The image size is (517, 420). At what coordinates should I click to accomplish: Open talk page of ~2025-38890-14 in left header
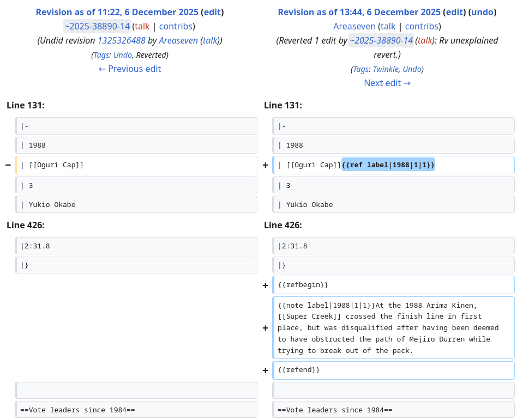click(x=142, y=26)
